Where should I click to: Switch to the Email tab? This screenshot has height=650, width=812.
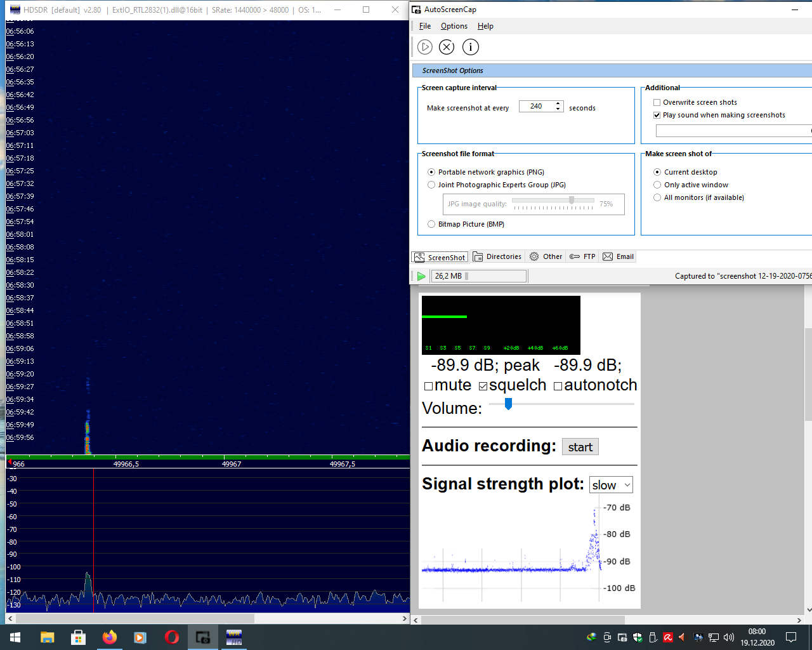[619, 256]
